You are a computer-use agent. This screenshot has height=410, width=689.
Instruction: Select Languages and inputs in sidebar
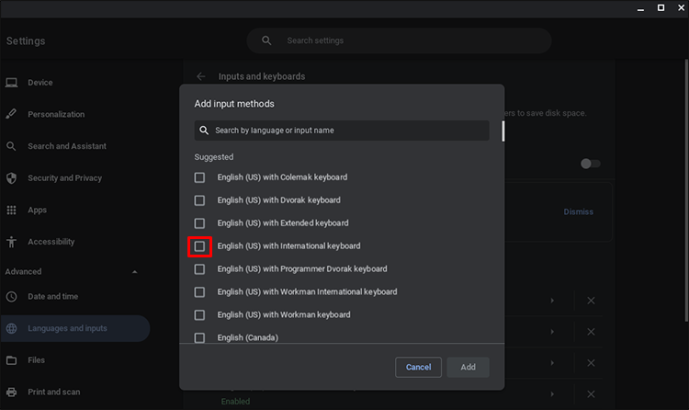[75, 328]
